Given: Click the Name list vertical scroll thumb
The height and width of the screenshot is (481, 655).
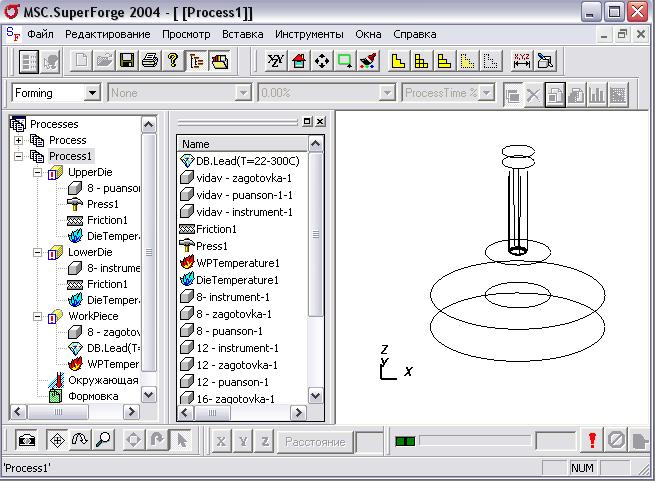Looking at the screenshot, I should [x=315, y=234].
